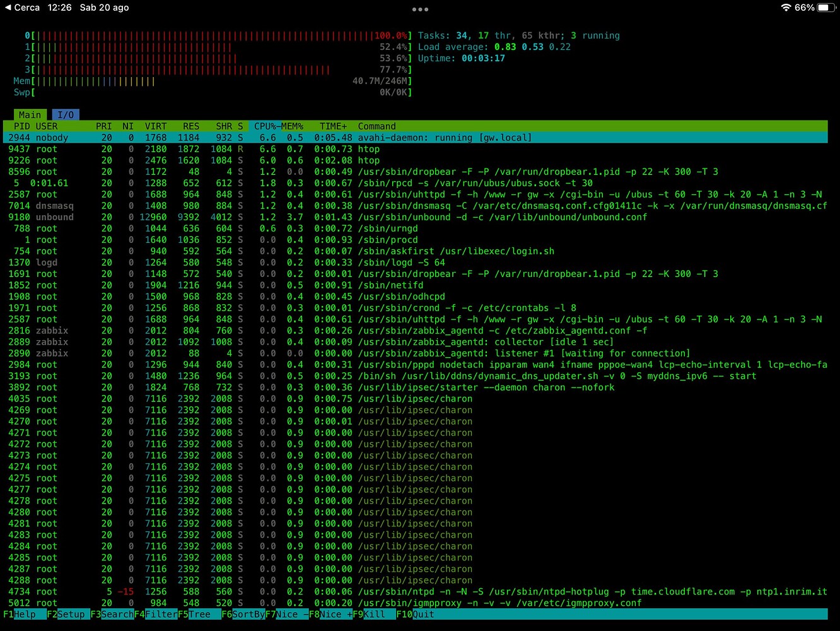This screenshot has width=840, height=631.
Task: Quit htop using F10Quit
Action: click(x=415, y=614)
